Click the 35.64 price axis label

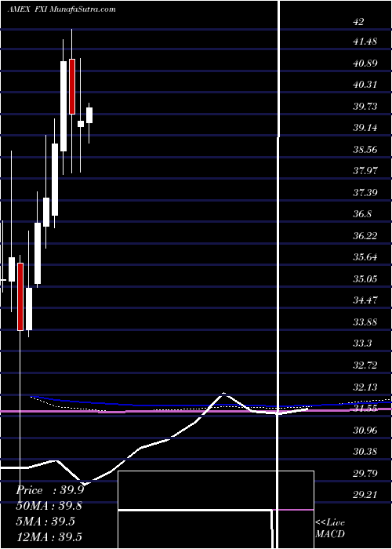click(365, 257)
